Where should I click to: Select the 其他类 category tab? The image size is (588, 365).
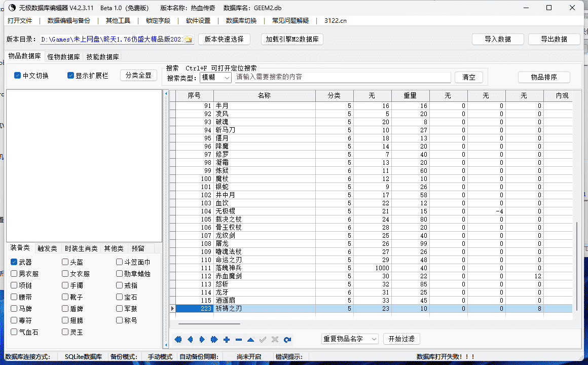click(114, 248)
